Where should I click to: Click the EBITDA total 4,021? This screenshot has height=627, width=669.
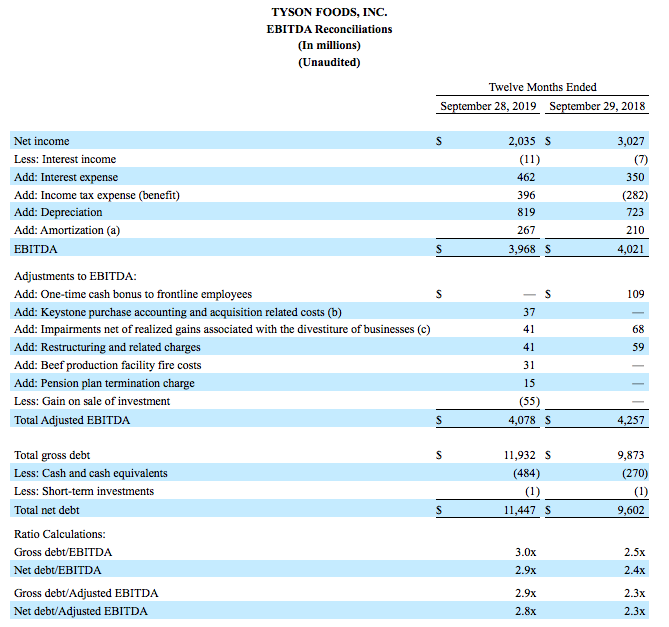[x=631, y=249]
